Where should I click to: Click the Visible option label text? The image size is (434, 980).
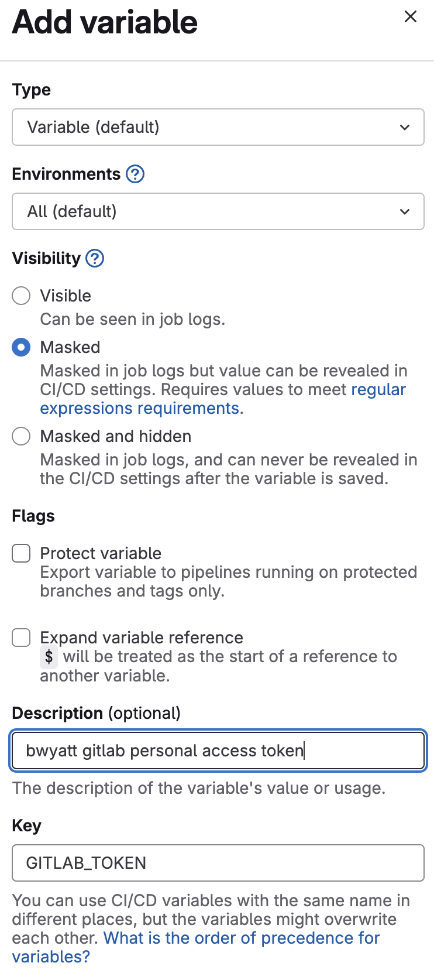tap(66, 296)
